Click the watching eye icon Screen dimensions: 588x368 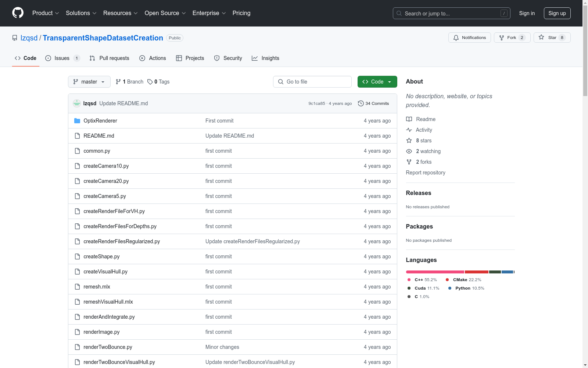pos(409,151)
